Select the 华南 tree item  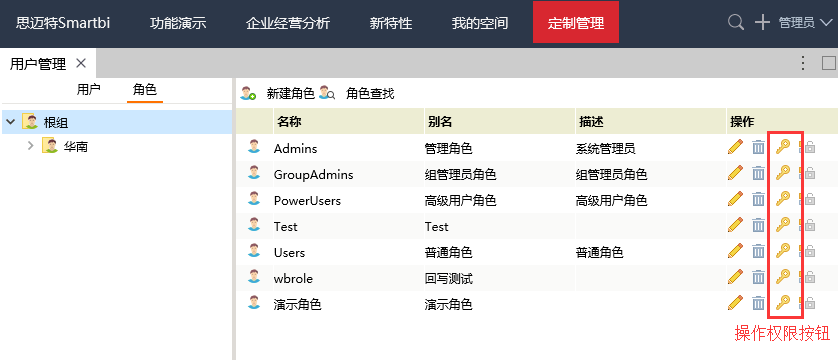[x=75, y=146]
